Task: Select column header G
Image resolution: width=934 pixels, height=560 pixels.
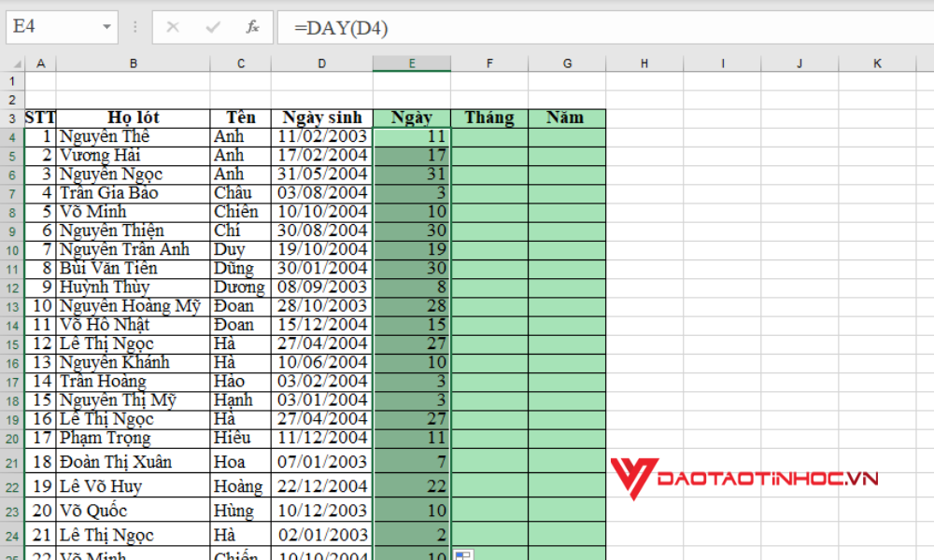Action: click(x=567, y=63)
